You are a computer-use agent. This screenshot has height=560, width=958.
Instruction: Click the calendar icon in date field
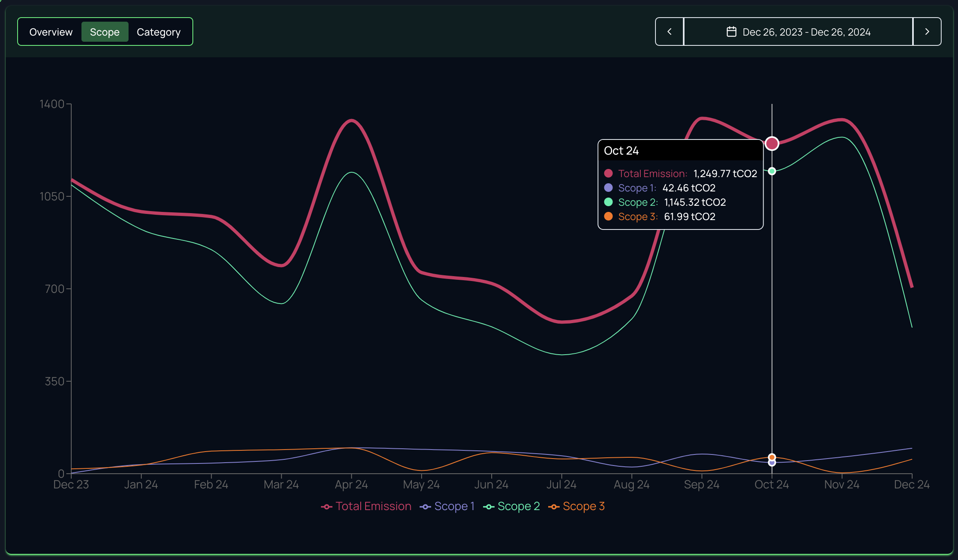(x=731, y=31)
